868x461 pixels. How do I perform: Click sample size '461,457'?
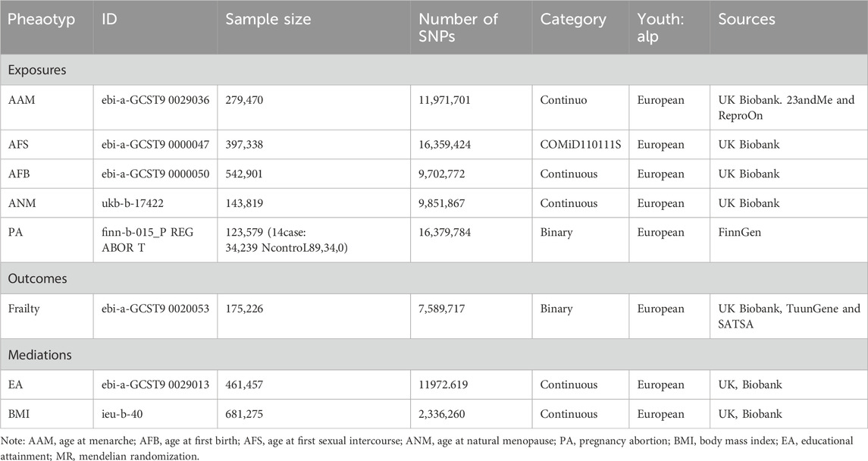tap(244, 384)
